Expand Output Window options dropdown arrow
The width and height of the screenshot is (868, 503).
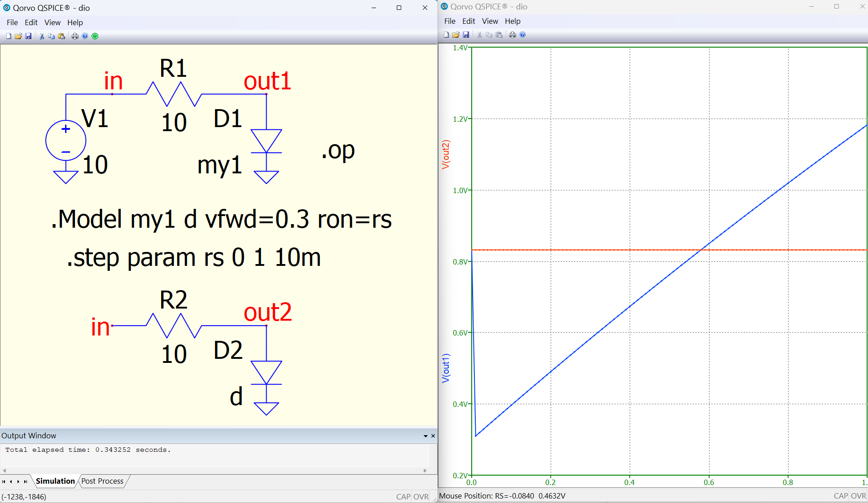[x=425, y=436]
